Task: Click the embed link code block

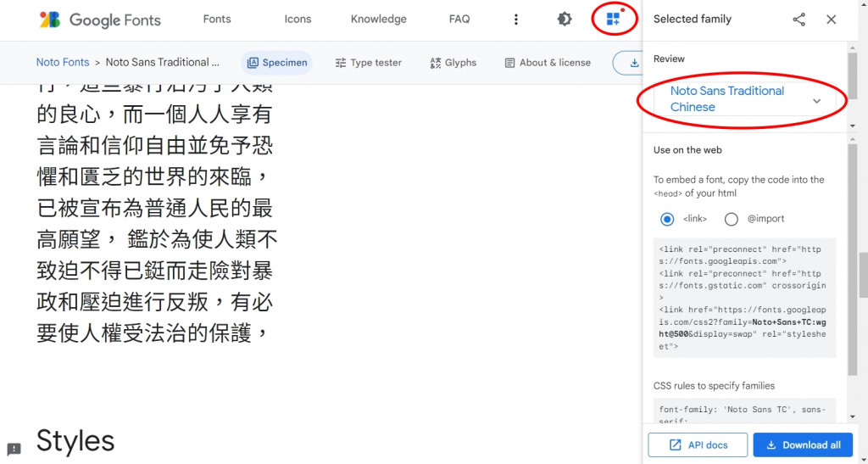Action: (x=744, y=298)
